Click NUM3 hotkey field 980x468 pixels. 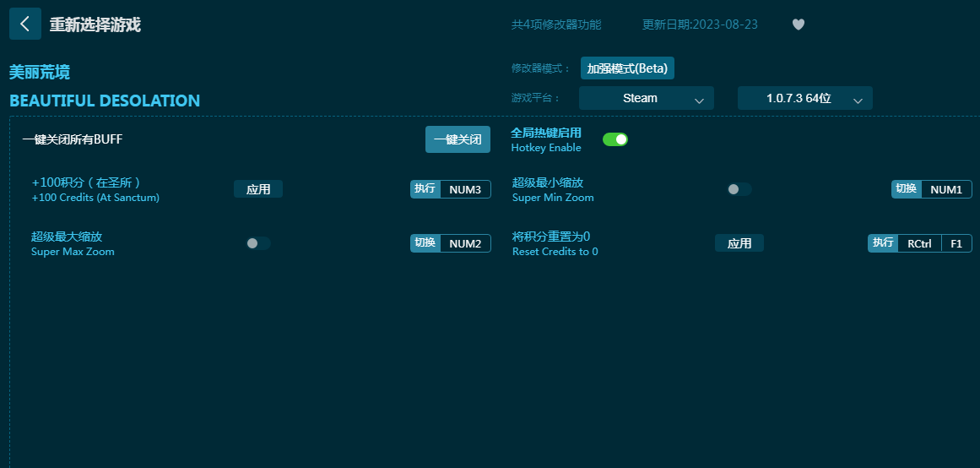click(466, 189)
